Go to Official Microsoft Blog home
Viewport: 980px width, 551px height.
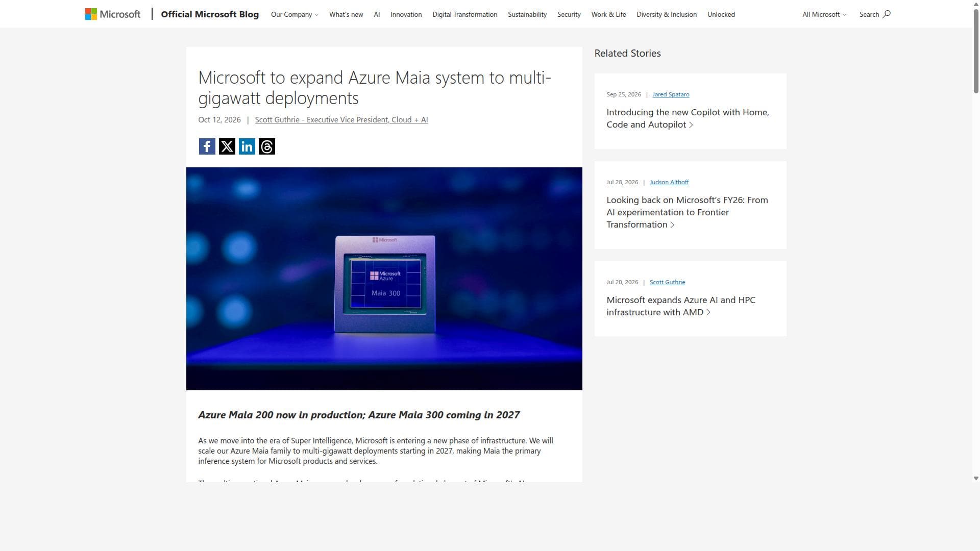tap(210, 14)
